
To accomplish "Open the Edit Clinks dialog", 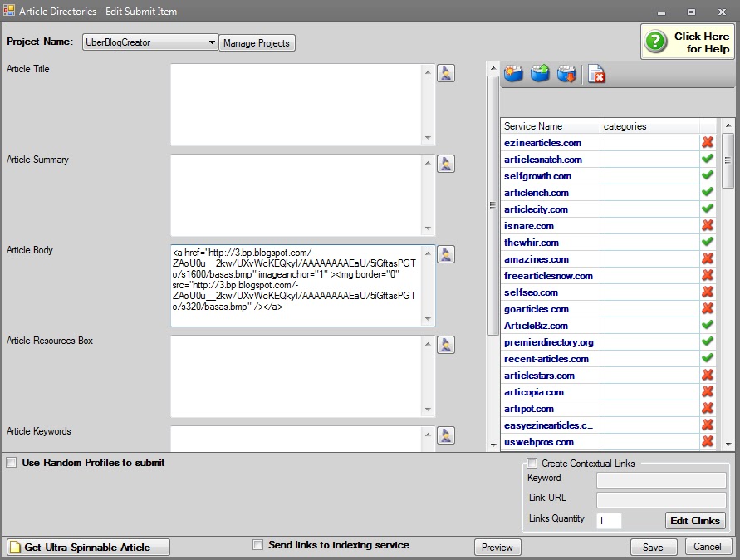I will tap(694, 520).
